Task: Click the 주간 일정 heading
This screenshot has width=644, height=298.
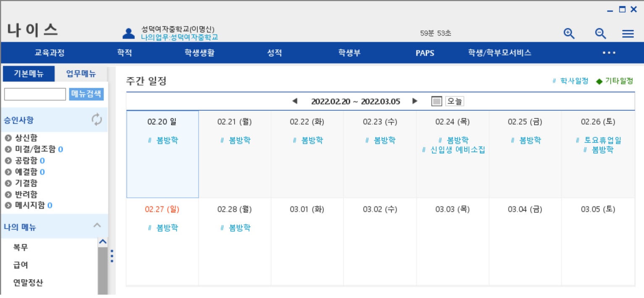Action: [x=147, y=81]
